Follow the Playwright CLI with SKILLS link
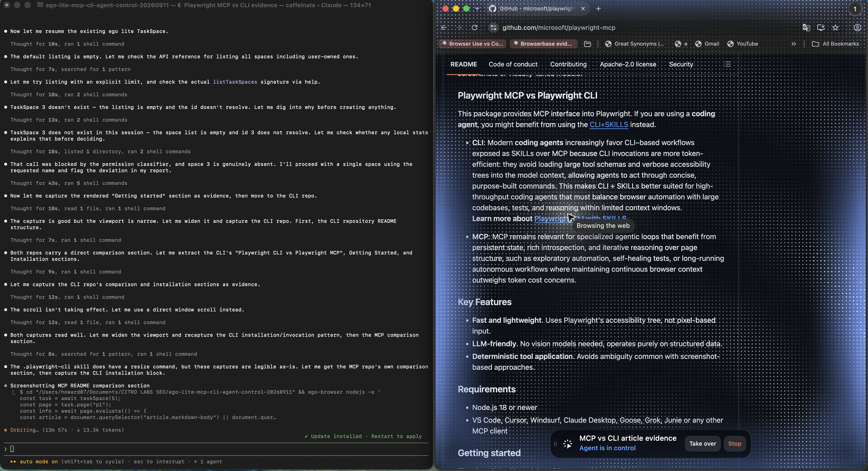The image size is (868, 471). coord(580,218)
